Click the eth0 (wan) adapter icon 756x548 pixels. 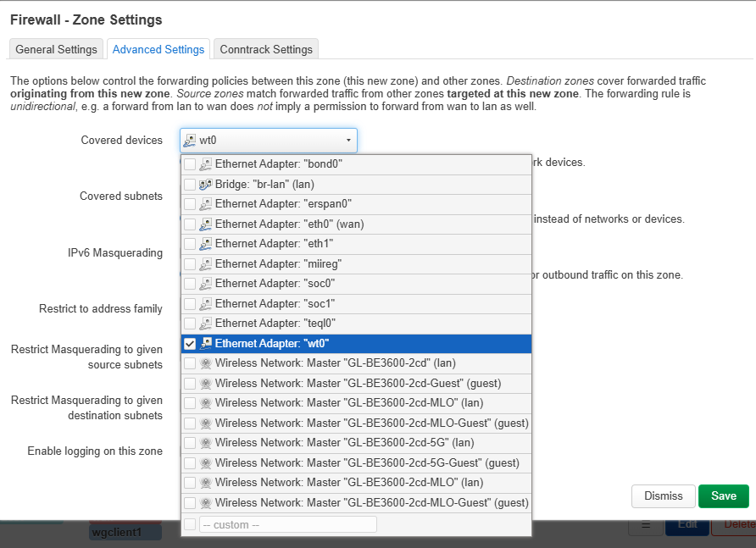point(205,224)
